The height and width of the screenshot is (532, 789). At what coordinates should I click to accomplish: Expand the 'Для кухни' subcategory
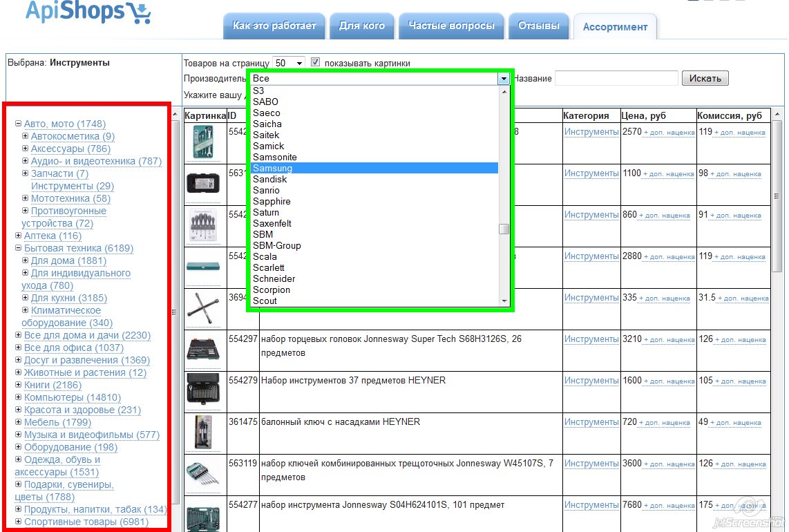[x=26, y=298]
